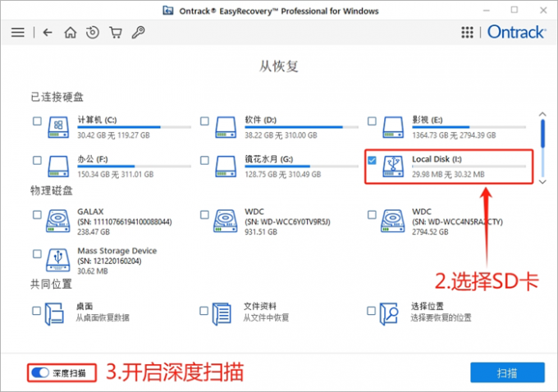Click the text 150.34 GB 无 311.01 GB

[116, 175]
